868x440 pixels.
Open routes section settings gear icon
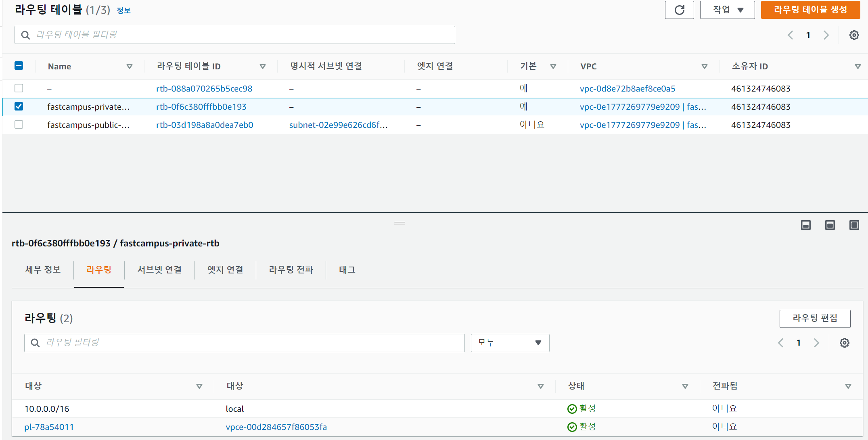tap(844, 343)
